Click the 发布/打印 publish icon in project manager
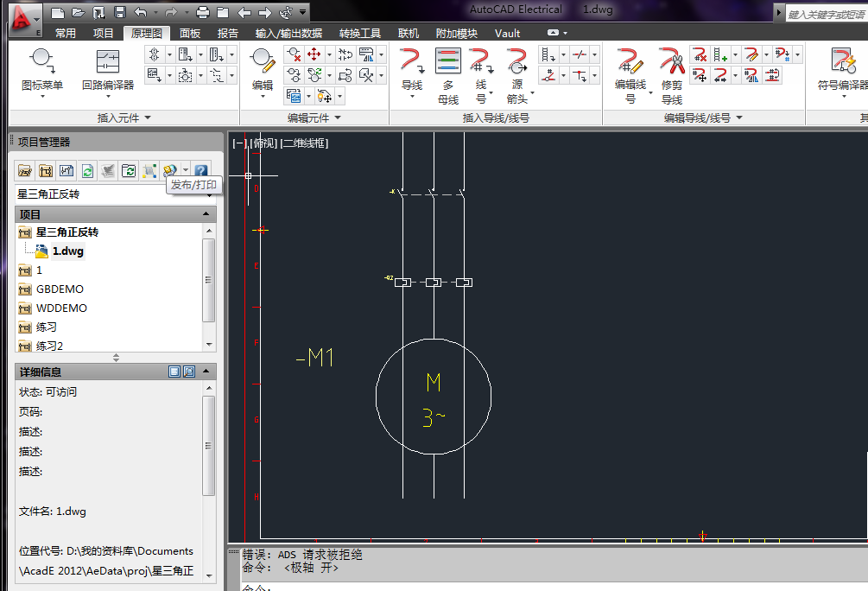Viewport: 868px width, 591px height. (x=169, y=171)
